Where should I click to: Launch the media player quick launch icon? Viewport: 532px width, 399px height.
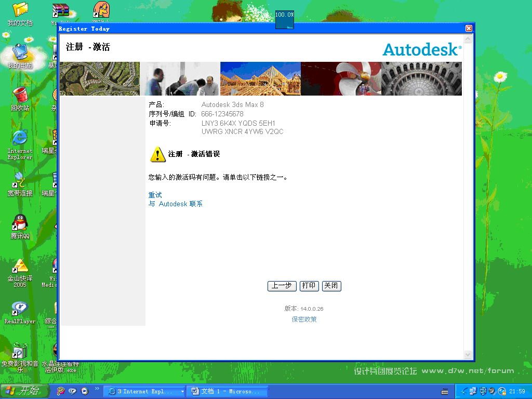point(85,391)
